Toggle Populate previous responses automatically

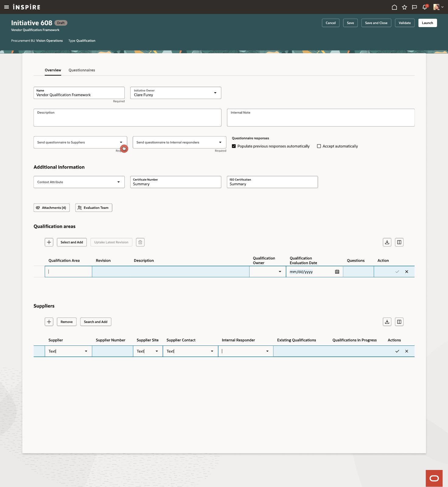(x=234, y=146)
